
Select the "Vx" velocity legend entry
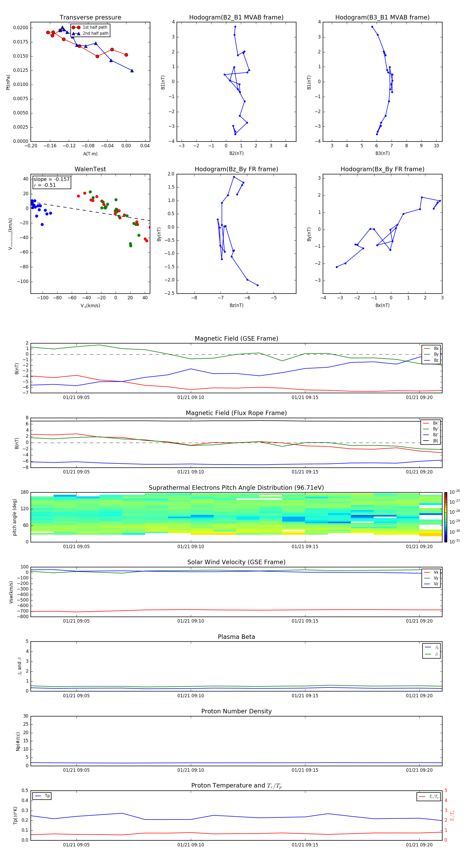[431, 572]
